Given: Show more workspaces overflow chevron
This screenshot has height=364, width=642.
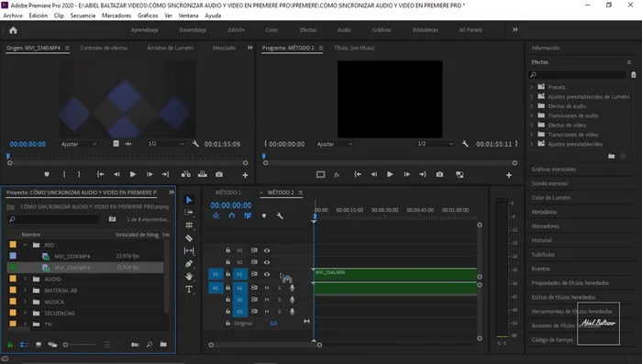Looking at the screenshot, I should point(515,29).
